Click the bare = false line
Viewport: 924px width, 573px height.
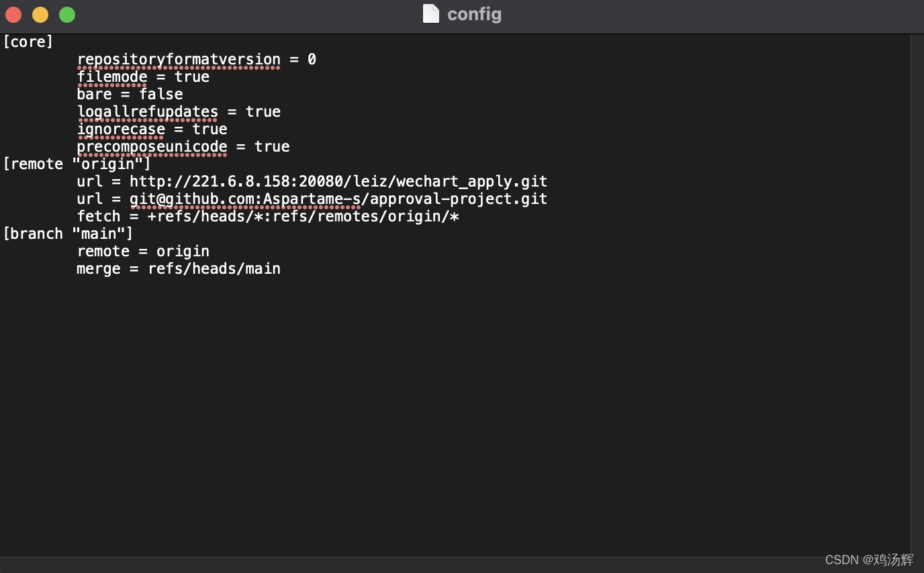click(130, 94)
